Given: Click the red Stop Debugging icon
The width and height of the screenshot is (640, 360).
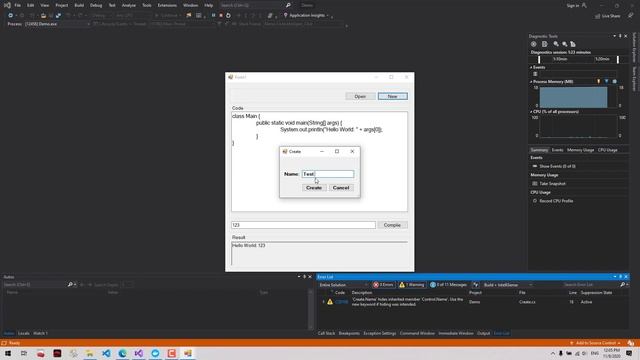Looking at the screenshot, I should coord(221,16).
